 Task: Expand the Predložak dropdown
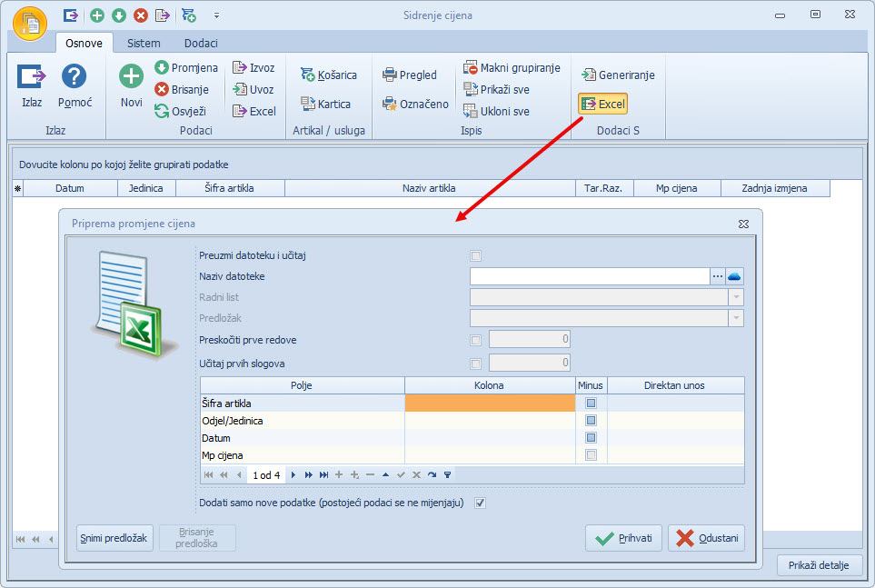pyautogui.click(x=735, y=318)
